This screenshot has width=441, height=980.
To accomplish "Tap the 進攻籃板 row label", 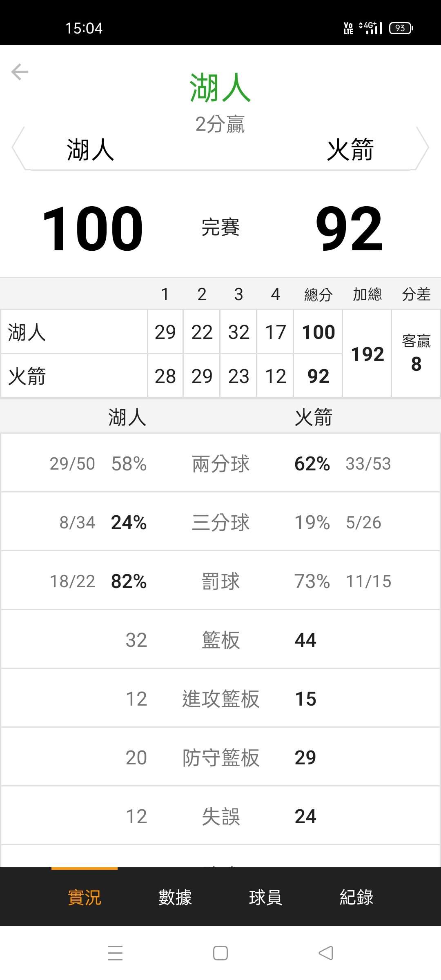I will (220, 699).
